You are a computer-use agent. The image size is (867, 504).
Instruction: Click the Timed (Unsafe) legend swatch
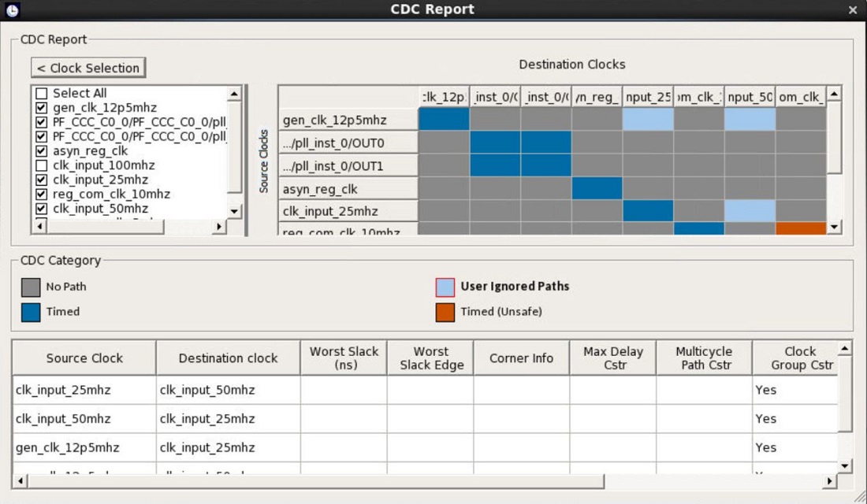click(x=445, y=312)
